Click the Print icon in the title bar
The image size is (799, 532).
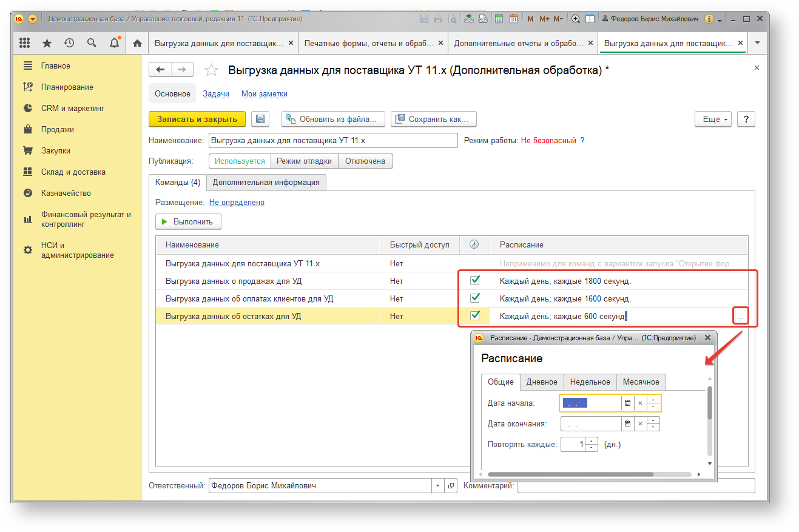coord(438,19)
